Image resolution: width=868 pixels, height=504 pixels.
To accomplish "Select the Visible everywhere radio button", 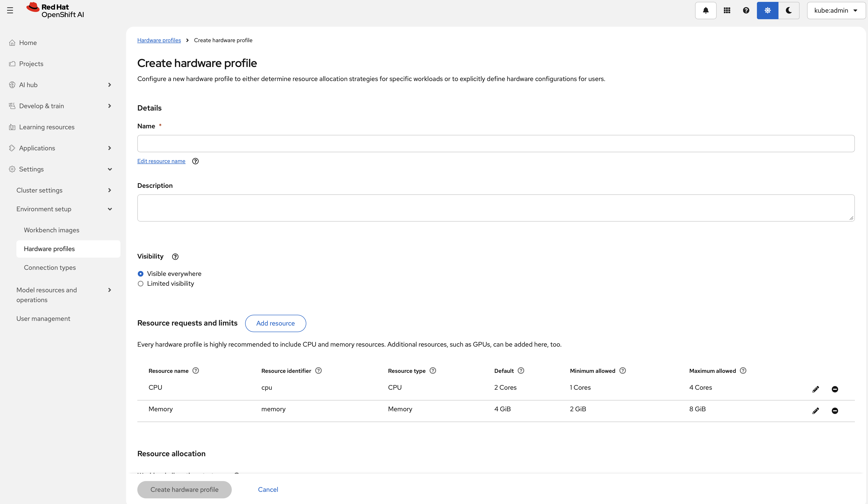I will click(x=141, y=274).
